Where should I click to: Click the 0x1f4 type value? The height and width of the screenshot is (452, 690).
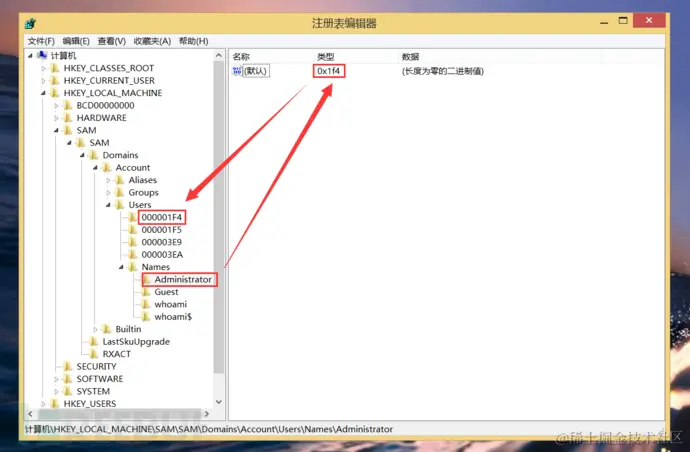click(329, 71)
